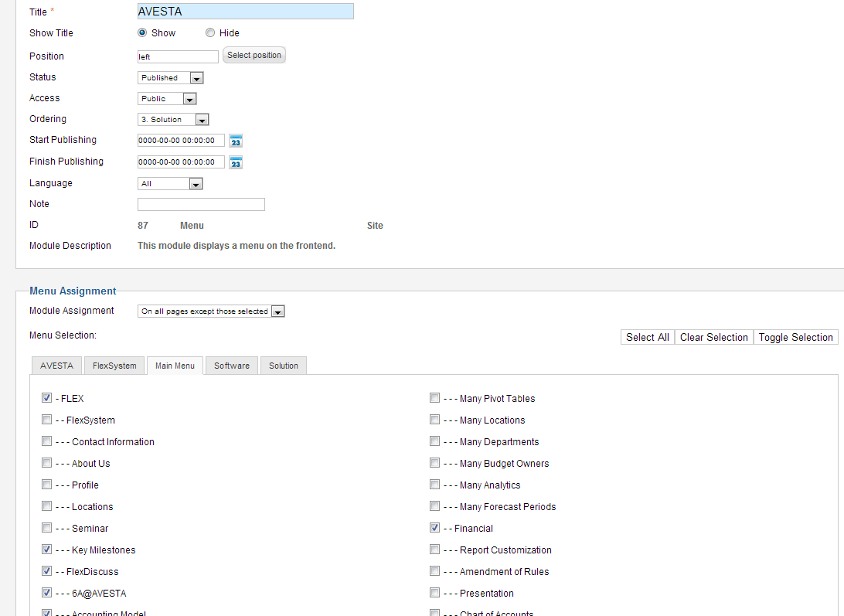Click the Finish Publishing date field

coord(181,162)
